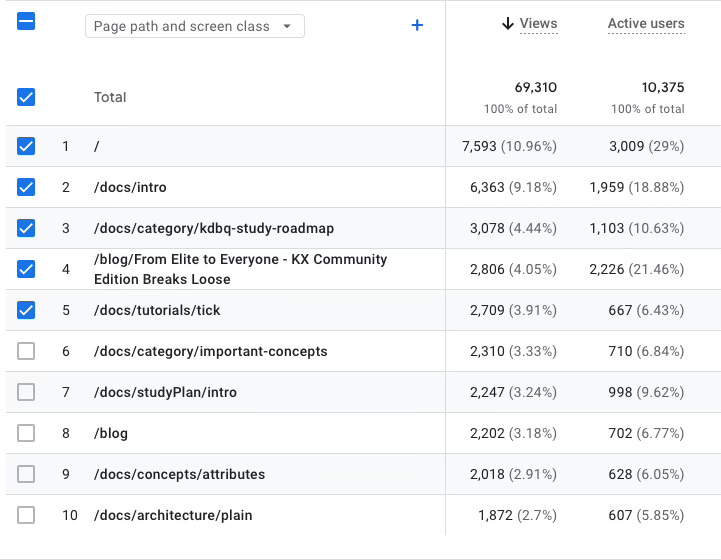Viewport: 721px width, 560px height.
Task: Click the Total row label
Action: (x=110, y=97)
